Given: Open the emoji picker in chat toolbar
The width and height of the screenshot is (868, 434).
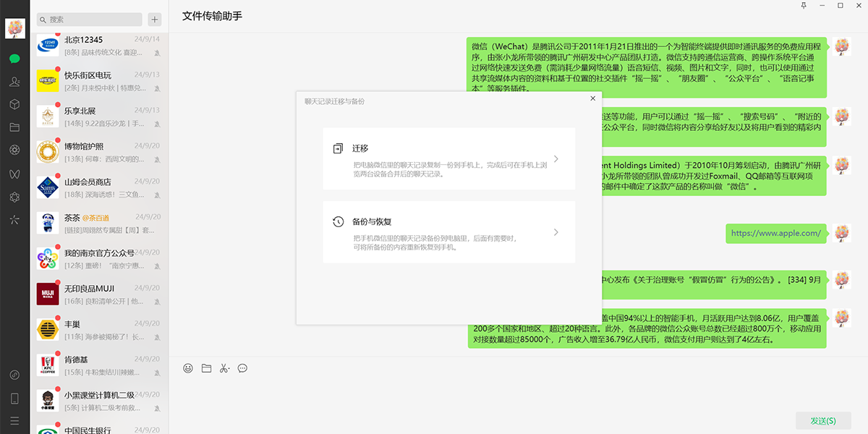Looking at the screenshot, I should [x=188, y=368].
